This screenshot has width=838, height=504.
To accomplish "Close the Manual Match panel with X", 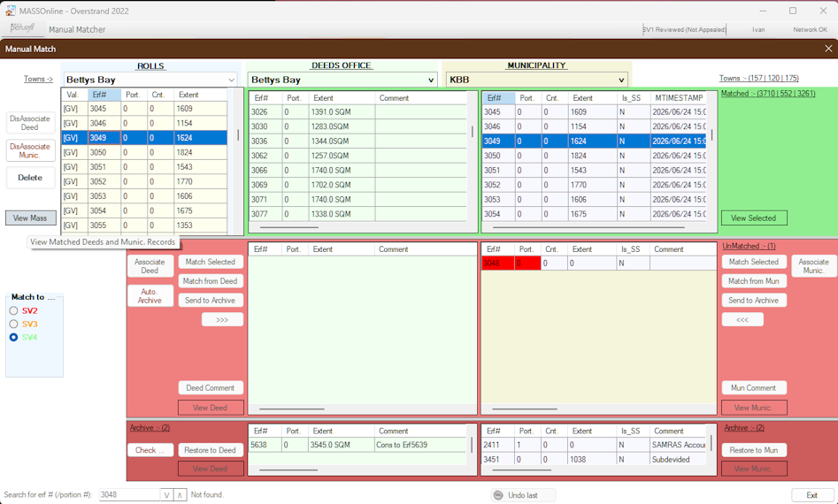I will [x=828, y=49].
